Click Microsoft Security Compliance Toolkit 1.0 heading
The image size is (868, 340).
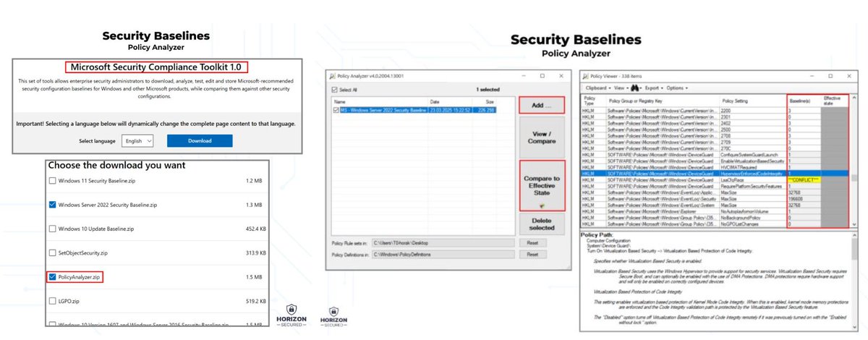156,67
